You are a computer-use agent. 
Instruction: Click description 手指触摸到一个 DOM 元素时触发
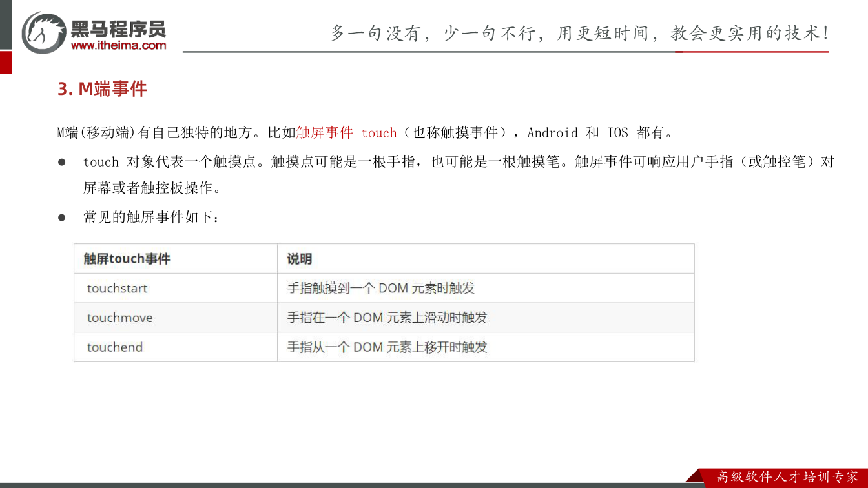pyautogui.click(x=381, y=288)
